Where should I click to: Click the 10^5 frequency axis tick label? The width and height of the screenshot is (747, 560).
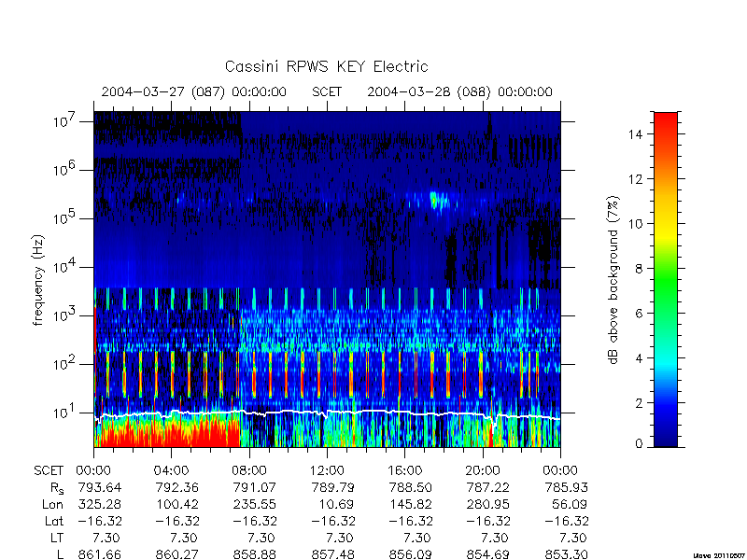click(x=65, y=217)
